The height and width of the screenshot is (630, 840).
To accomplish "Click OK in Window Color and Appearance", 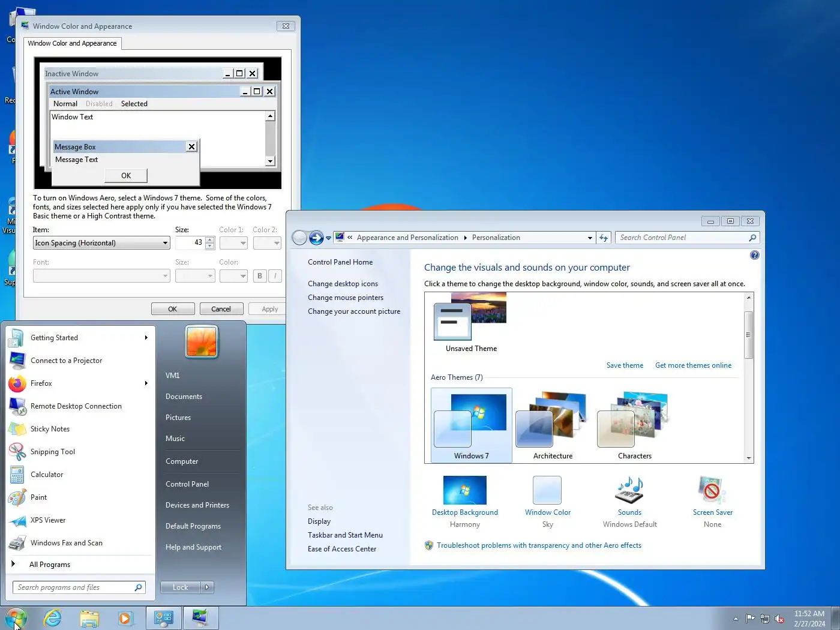I will (173, 309).
